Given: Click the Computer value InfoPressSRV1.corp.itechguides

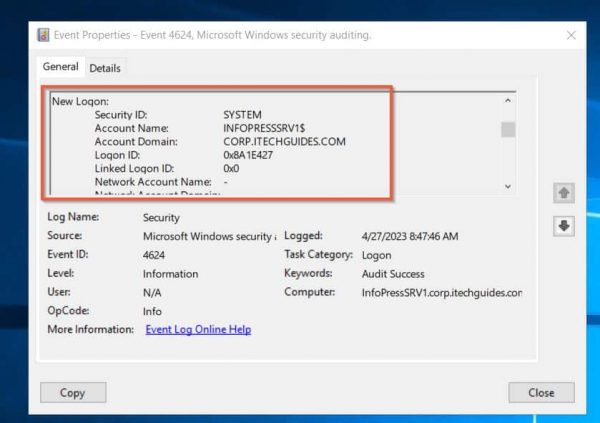Looking at the screenshot, I should coord(442,293).
